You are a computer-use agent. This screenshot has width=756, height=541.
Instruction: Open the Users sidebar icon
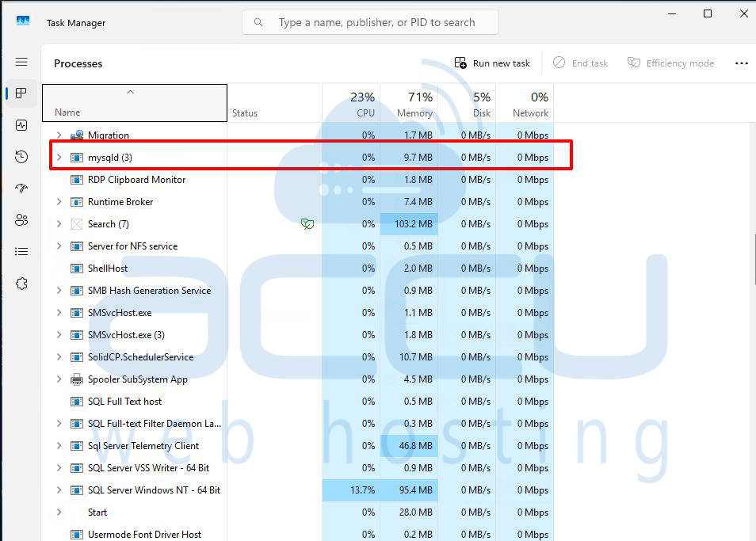point(21,219)
